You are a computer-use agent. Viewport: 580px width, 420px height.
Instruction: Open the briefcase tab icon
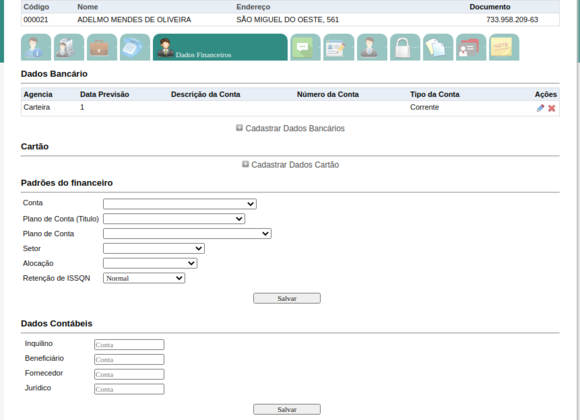click(x=102, y=47)
